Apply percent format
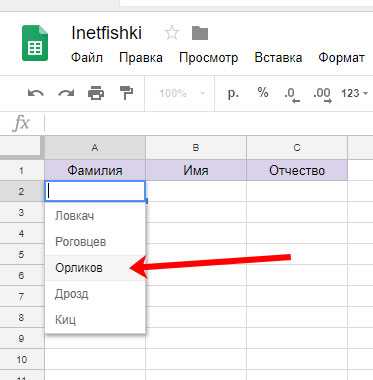The height and width of the screenshot is (380, 373). 263,92
